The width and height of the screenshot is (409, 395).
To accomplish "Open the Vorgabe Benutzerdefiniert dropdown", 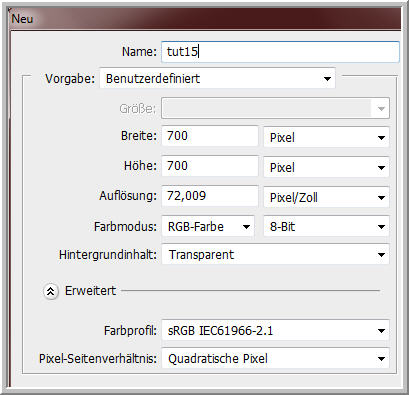I will pos(217,79).
